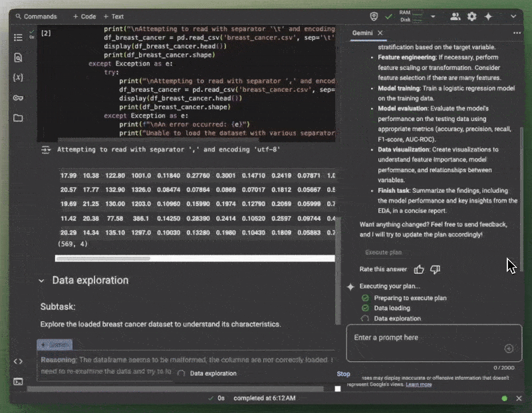Open the terminal panel icon
Screen dimensions: 532x413
point(18,382)
